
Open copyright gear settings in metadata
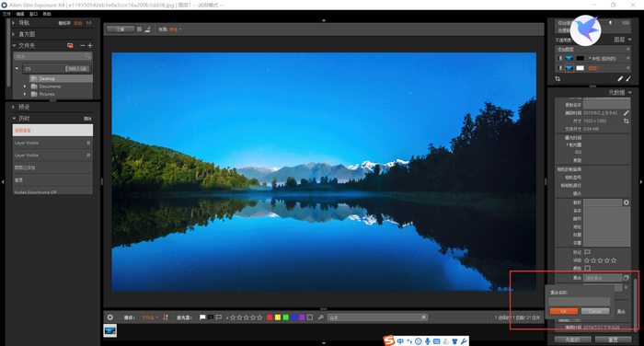(x=627, y=202)
